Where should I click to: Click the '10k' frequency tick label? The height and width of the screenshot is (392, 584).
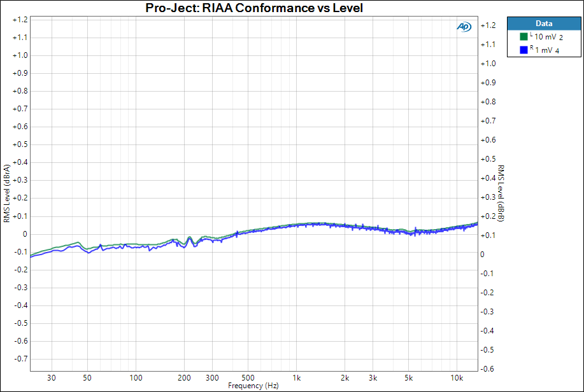tap(457, 378)
